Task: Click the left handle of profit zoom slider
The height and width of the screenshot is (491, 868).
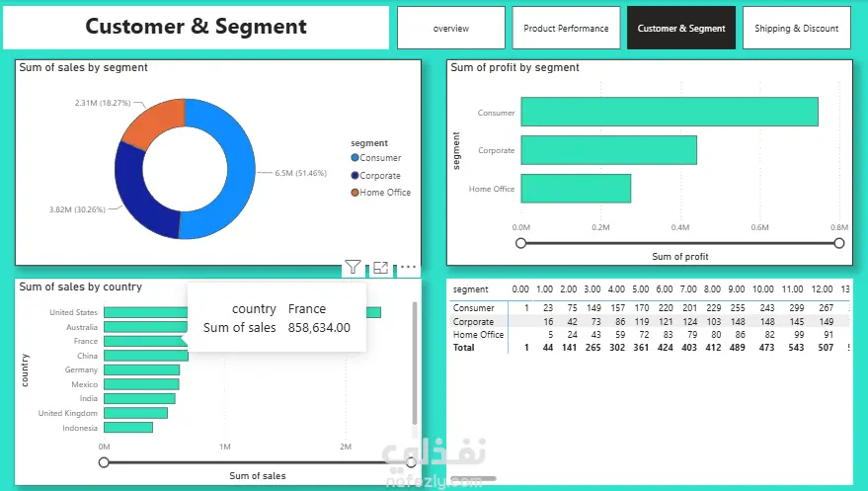Action: click(x=521, y=243)
